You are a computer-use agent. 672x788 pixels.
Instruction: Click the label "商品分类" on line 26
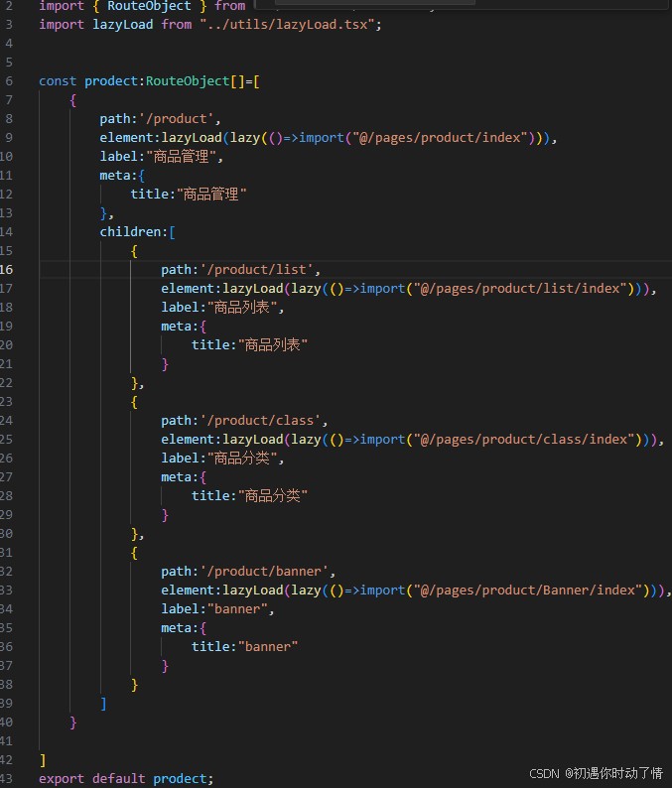[242, 459]
